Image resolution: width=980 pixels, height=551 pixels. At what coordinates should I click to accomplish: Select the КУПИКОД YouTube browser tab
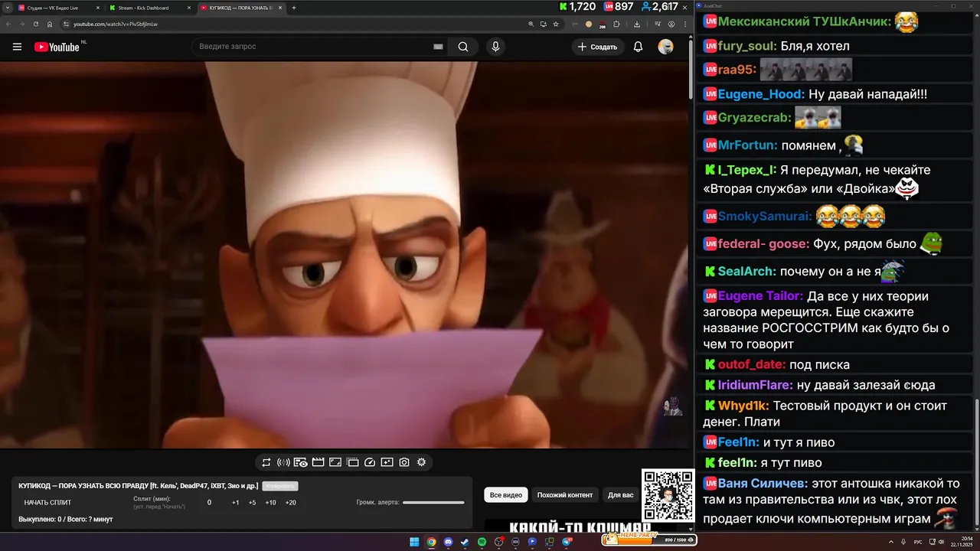(240, 8)
